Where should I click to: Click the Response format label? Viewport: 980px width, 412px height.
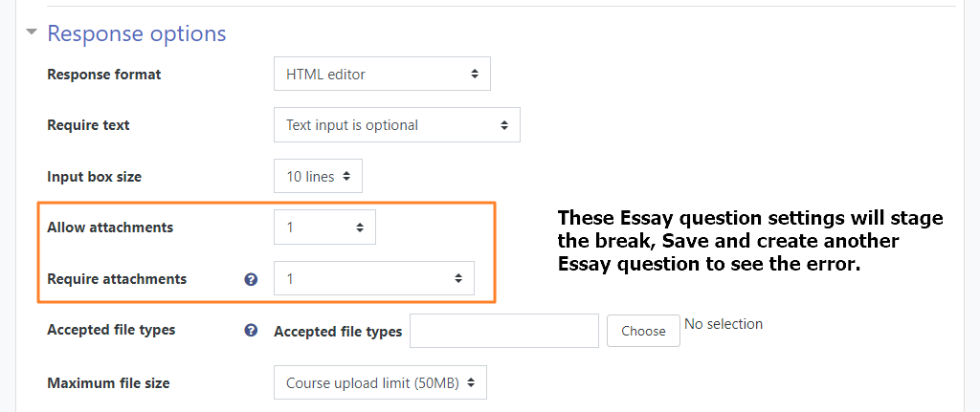(x=104, y=75)
